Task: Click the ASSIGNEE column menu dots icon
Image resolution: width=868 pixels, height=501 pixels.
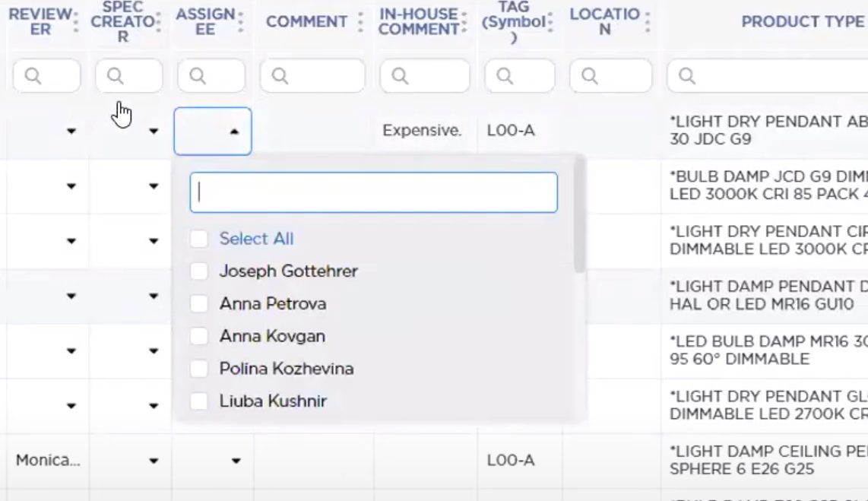Action: (x=240, y=22)
